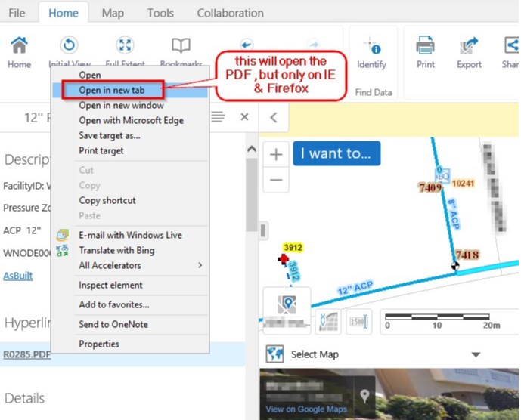This screenshot has width=521, height=420.
Task: Open the AsBuilt link
Action: (18, 276)
